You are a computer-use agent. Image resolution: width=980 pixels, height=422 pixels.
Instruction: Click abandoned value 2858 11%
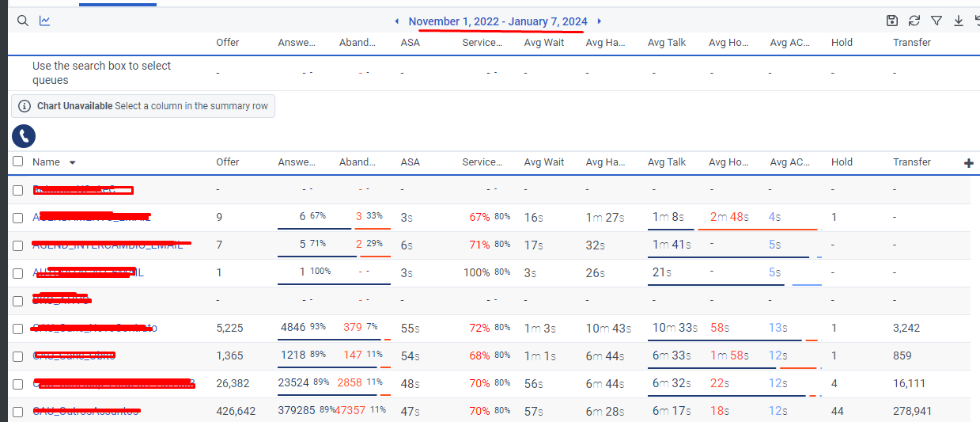pos(360,383)
